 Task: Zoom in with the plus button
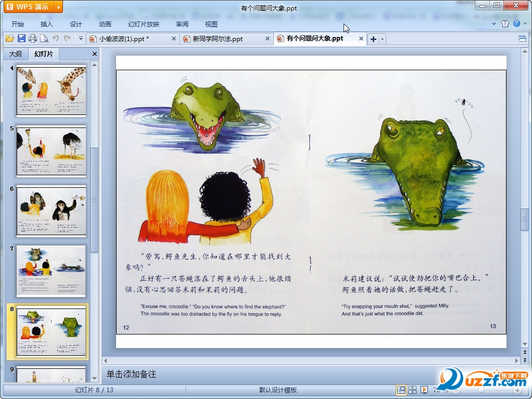517,391
